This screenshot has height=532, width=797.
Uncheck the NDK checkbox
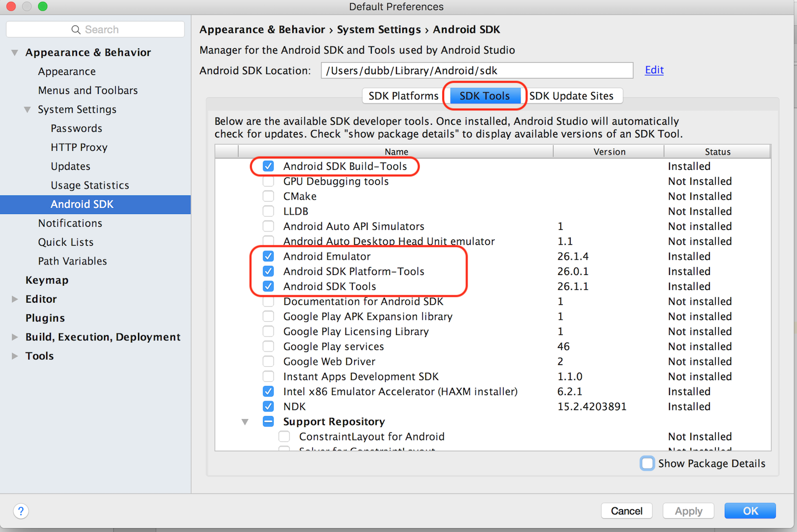(268, 407)
